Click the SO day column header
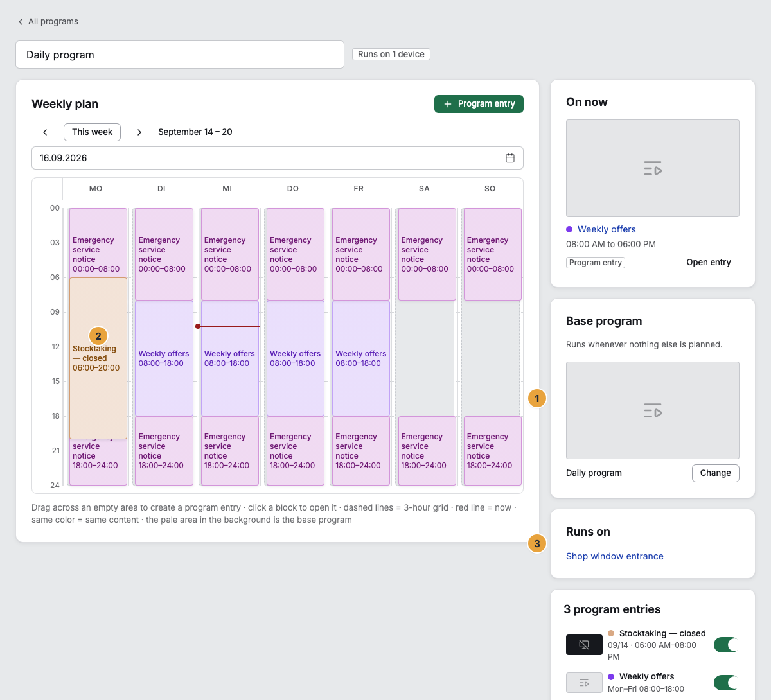771x700 pixels. coord(490,189)
